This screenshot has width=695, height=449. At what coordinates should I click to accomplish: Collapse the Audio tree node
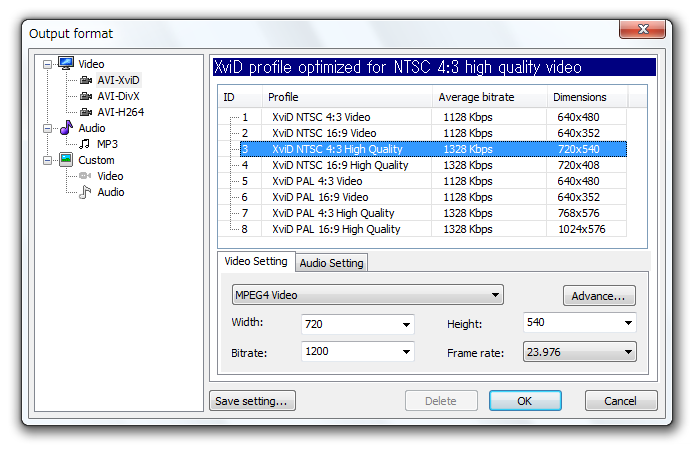pyautogui.click(x=47, y=129)
